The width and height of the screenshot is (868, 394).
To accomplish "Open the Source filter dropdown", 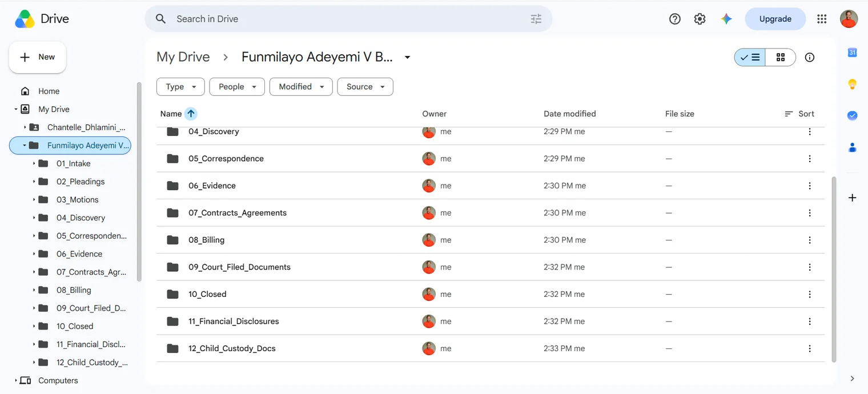I will tap(365, 87).
